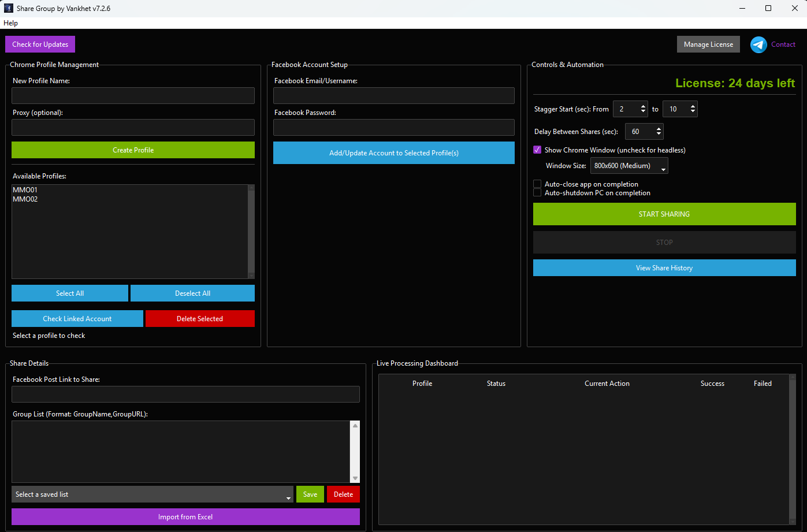Screen dimensions: 807x532
Task: Enable Auto-shutdown PC on completion
Action: tap(537, 193)
